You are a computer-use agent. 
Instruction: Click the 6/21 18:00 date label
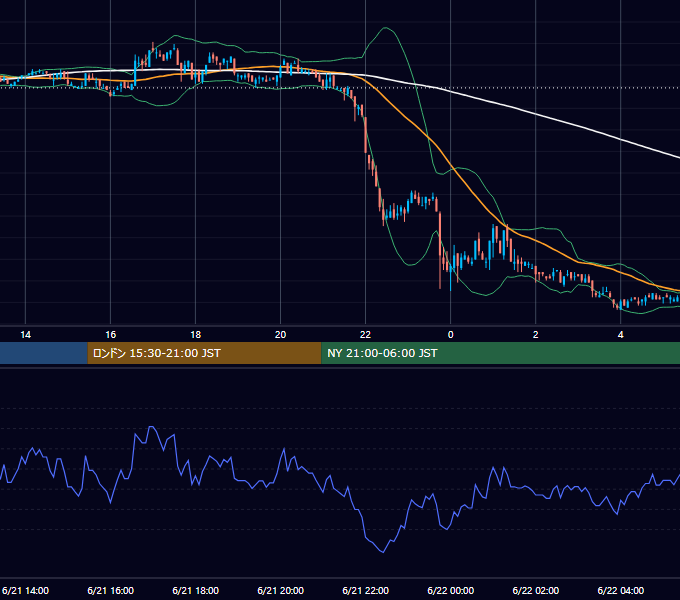pos(196,590)
